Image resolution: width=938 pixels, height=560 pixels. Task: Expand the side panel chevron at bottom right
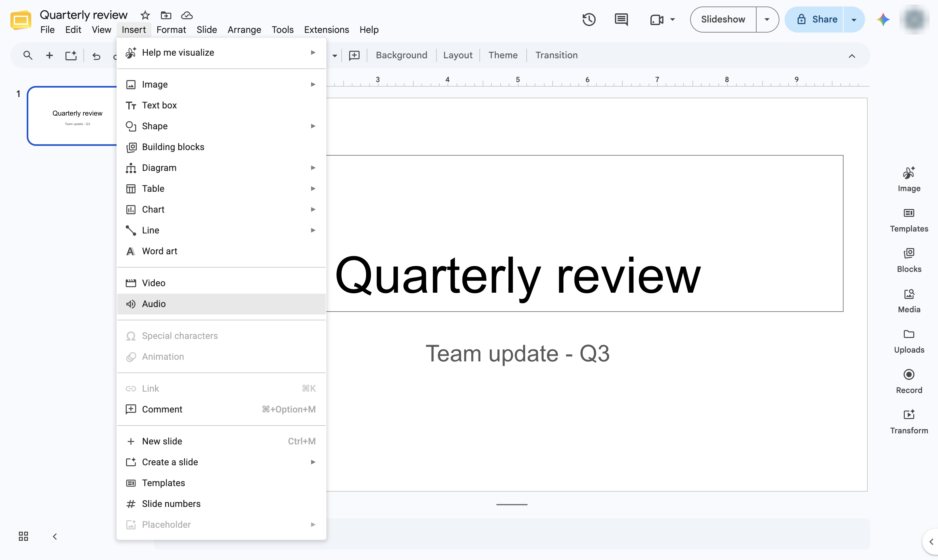931,542
